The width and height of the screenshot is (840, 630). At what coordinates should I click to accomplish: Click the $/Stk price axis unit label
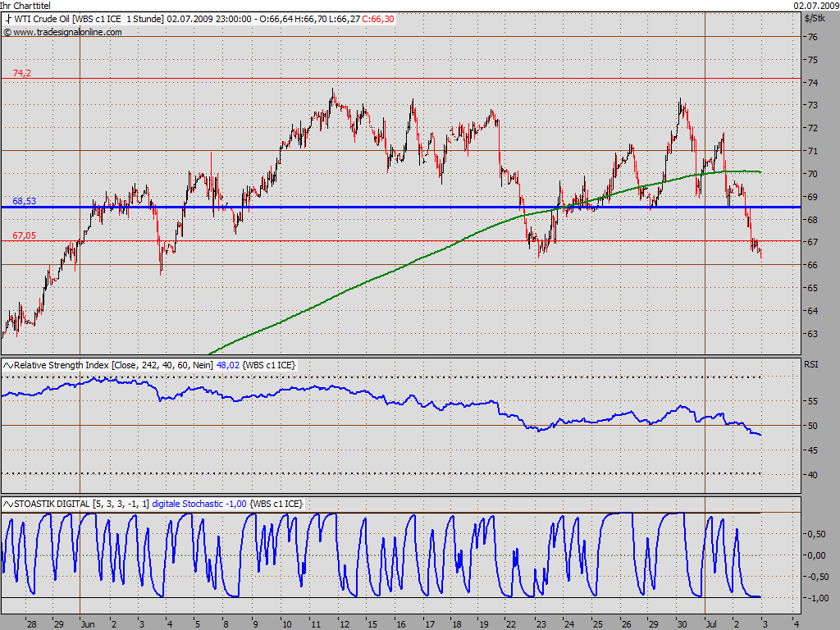(x=815, y=19)
